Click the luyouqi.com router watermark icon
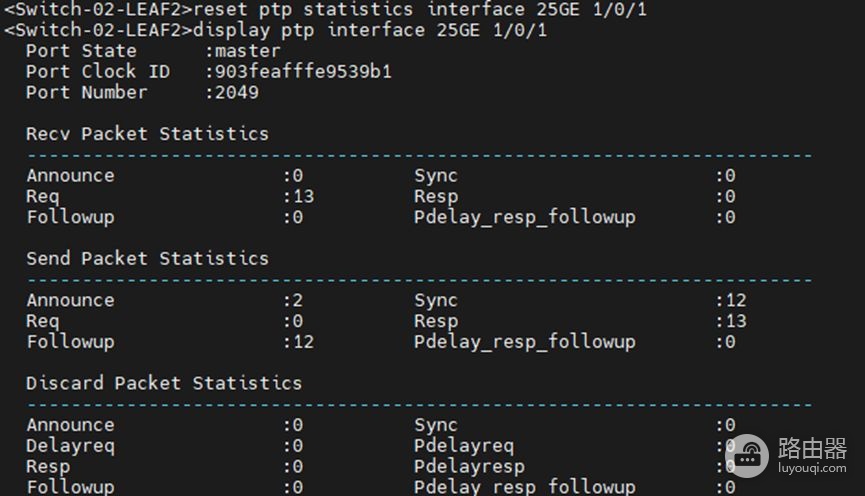This screenshot has height=496, width=865. tap(746, 456)
